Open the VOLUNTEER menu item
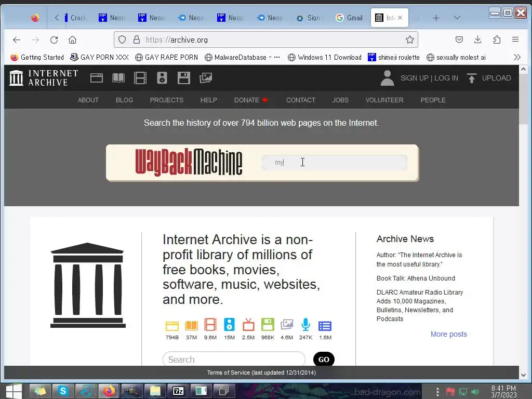Viewport: 532px width, 399px height. (x=384, y=100)
